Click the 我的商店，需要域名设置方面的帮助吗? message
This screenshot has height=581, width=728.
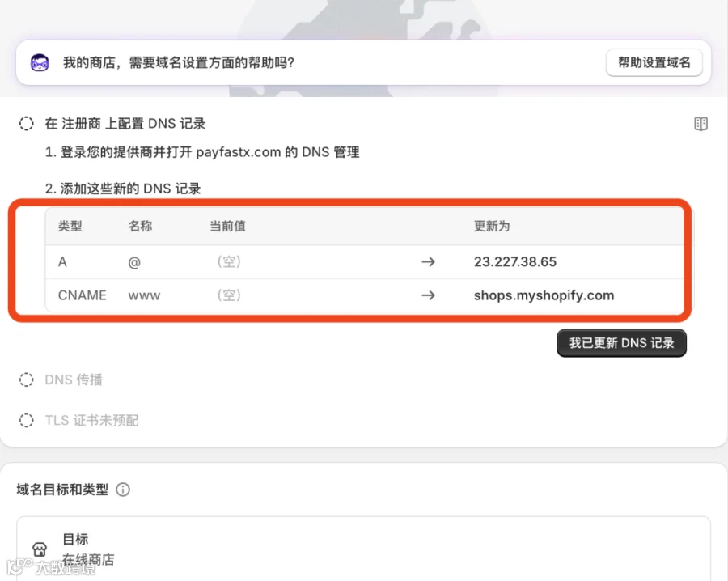pyautogui.click(x=179, y=62)
